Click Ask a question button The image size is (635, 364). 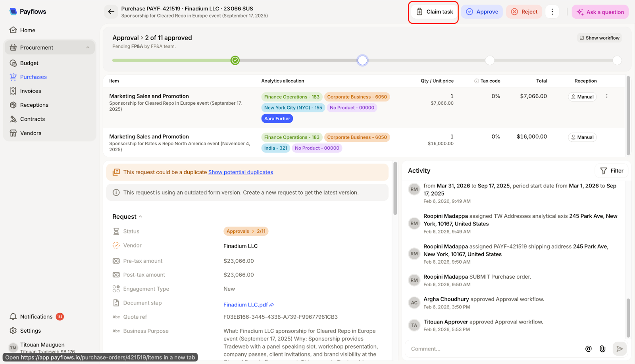click(600, 12)
